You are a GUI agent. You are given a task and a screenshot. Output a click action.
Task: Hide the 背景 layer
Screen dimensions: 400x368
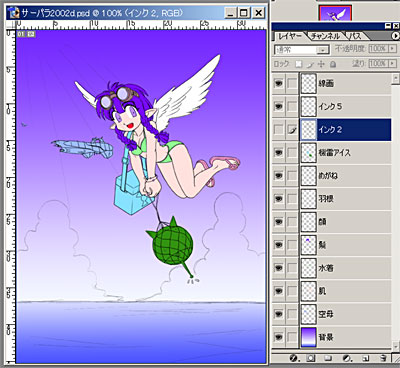[278, 337]
